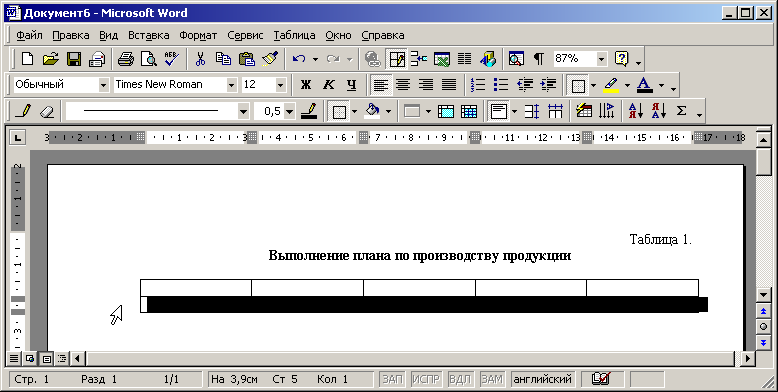Image resolution: width=778 pixels, height=392 pixels.
Task: Click Select Browse Object circle button
Action: [x=763, y=327]
